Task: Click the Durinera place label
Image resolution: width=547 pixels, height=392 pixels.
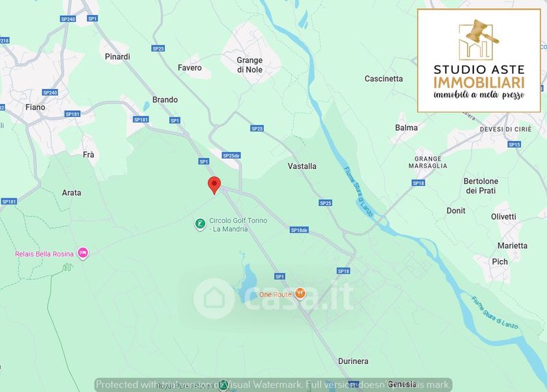Action: tap(353, 361)
